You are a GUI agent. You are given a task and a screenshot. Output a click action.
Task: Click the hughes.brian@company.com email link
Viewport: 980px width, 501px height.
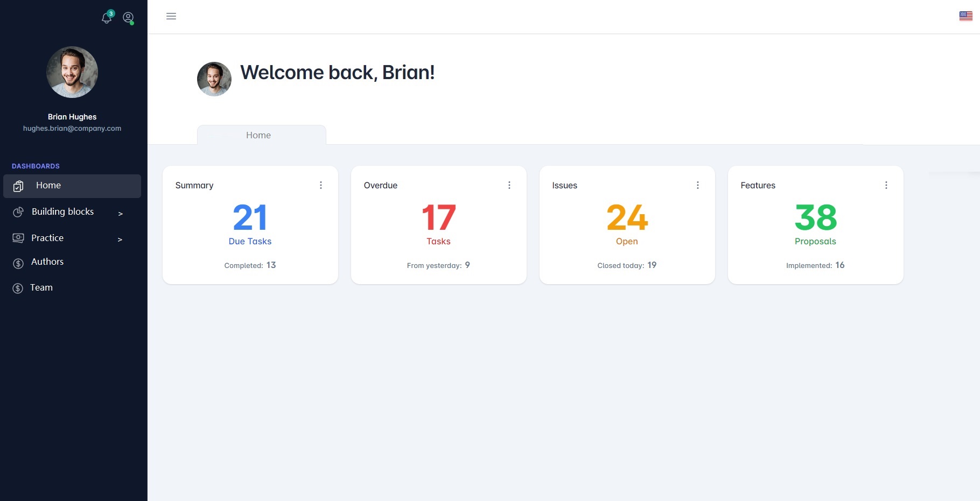pyautogui.click(x=72, y=129)
